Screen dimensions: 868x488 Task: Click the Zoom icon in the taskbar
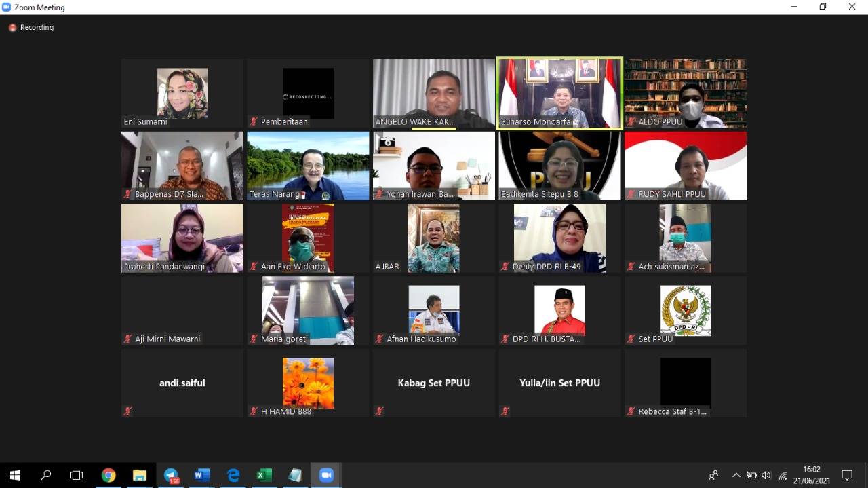tap(326, 475)
